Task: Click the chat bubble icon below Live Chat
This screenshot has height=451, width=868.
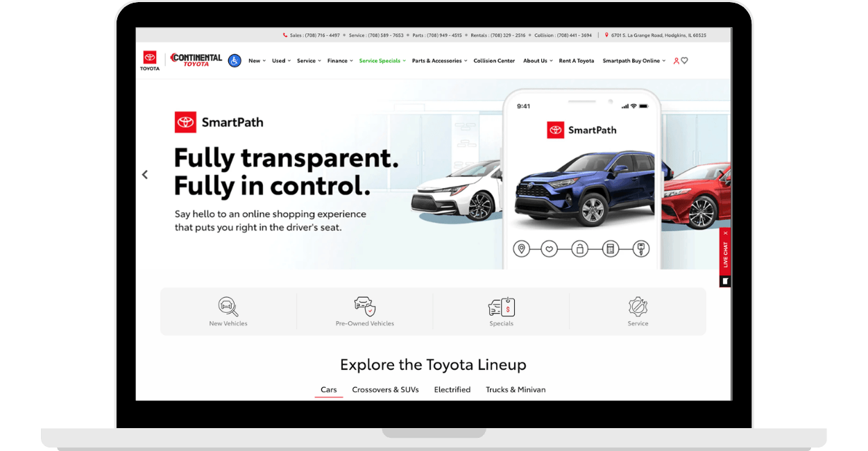Action: point(725,281)
